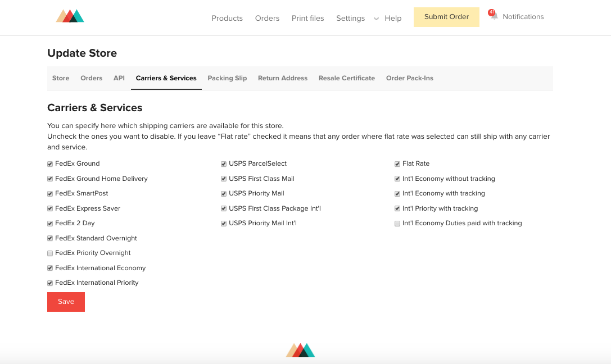Uncheck USPS First Class Package Int'l
Screen dimensions: 611x364
224,208
